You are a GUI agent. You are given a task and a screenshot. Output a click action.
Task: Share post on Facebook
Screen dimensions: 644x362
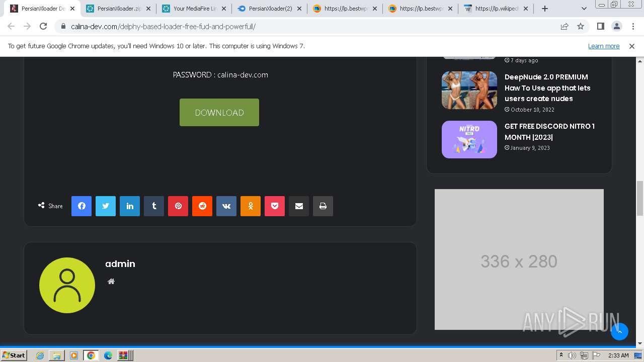coord(82,206)
